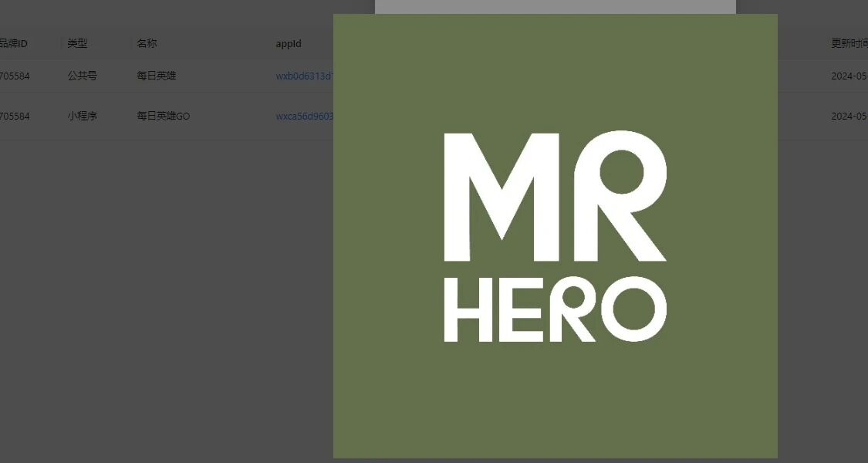The height and width of the screenshot is (463, 868).
Task: Click the 类型 column header
Action: (77, 43)
